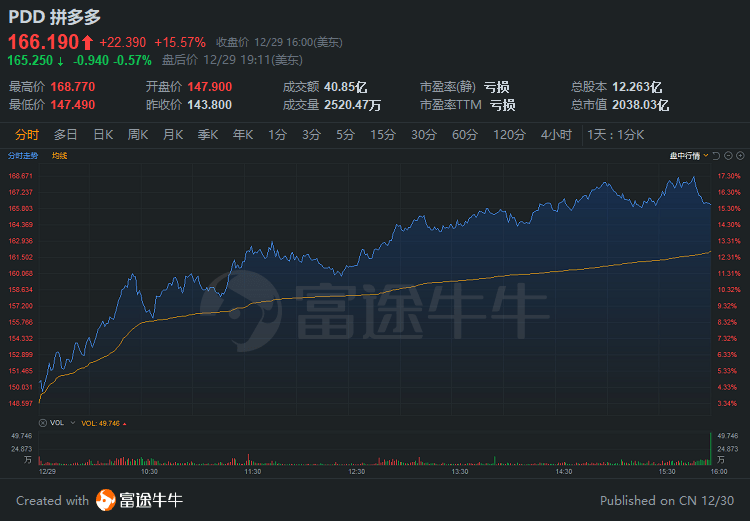The width and height of the screenshot is (750, 521).
Task: Click the closing price 166.190
Action: pyautogui.click(x=43, y=42)
